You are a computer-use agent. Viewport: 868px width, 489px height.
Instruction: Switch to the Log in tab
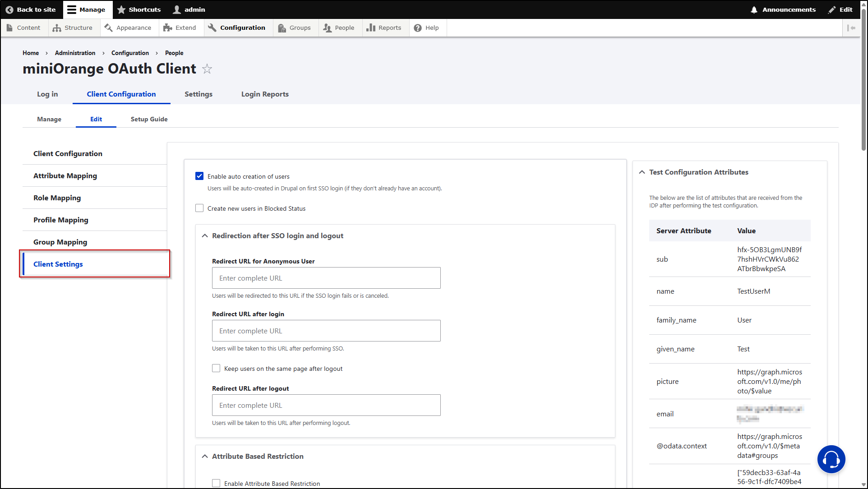click(47, 94)
